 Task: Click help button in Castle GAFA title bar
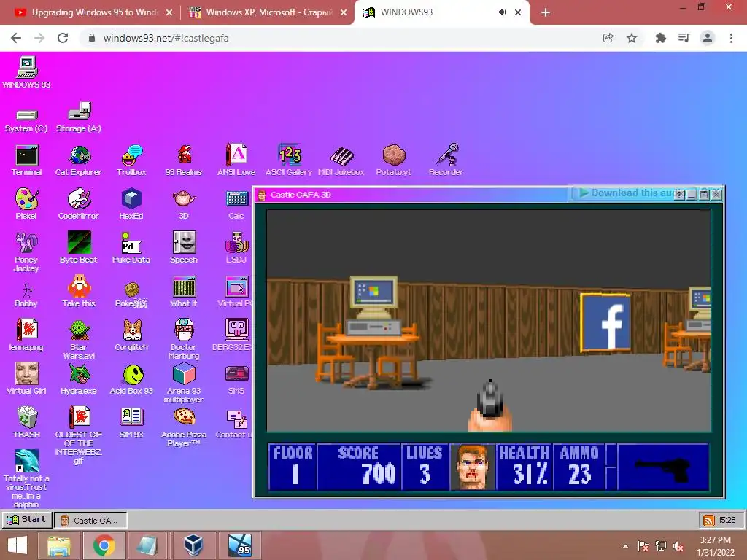[x=679, y=194]
